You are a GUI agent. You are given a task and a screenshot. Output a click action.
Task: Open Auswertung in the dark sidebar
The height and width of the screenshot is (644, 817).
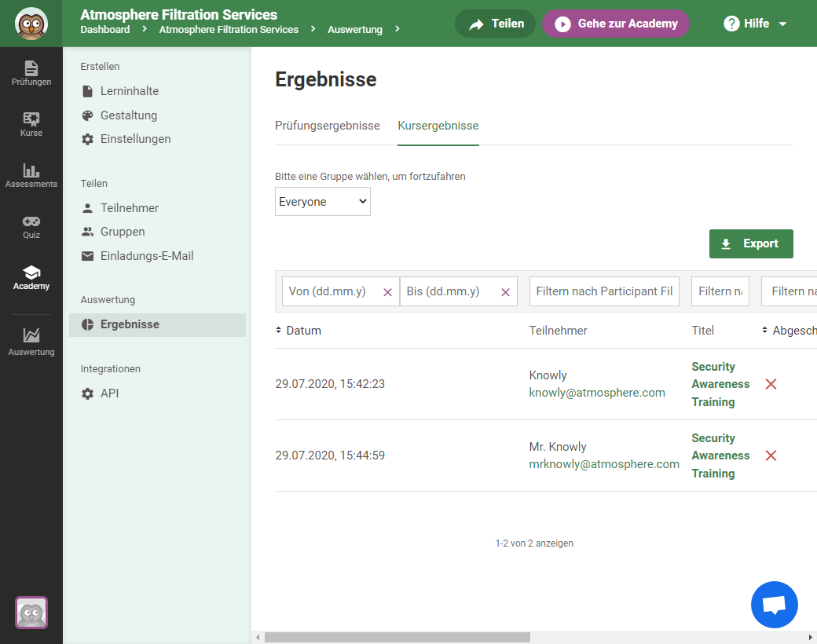coord(31,342)
